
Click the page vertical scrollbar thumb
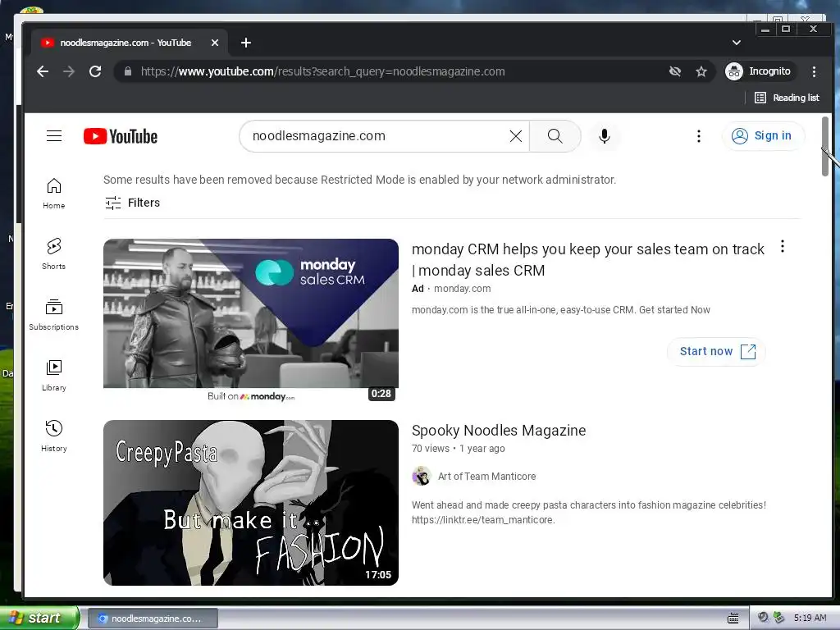[x=825, y=146]
